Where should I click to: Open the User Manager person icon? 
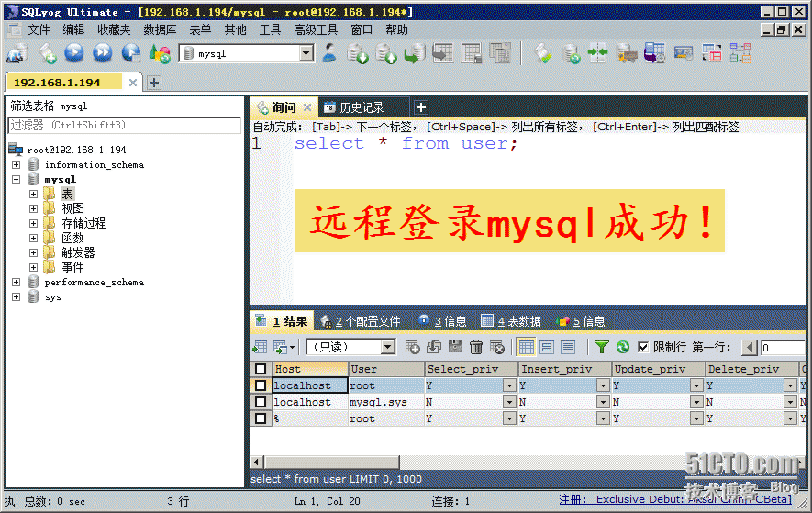(329, 53)
